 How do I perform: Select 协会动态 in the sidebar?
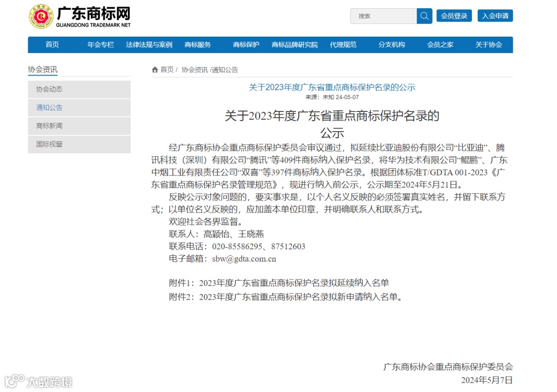tap(79, 89)
